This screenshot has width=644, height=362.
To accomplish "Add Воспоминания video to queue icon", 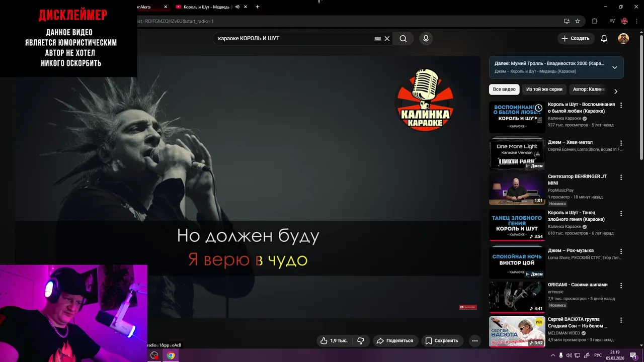I will [x=539, y=120].
